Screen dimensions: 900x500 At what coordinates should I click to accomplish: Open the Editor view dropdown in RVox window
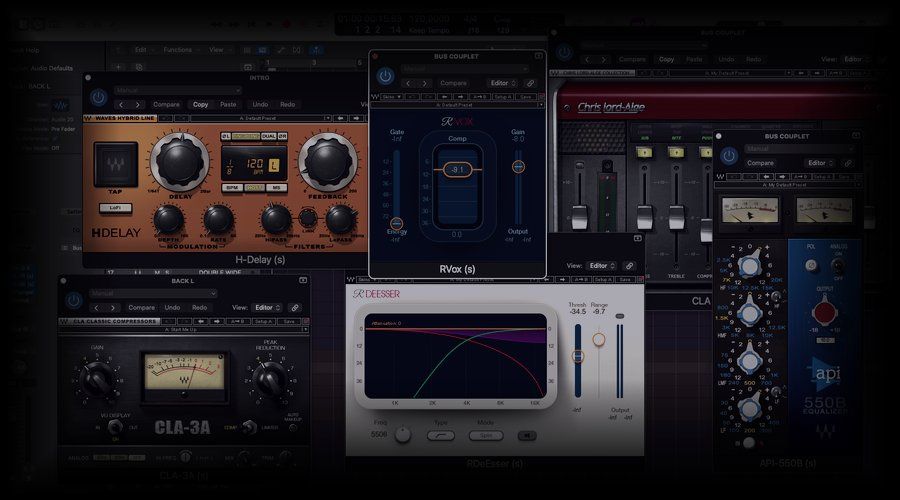[x=503, y=83]
